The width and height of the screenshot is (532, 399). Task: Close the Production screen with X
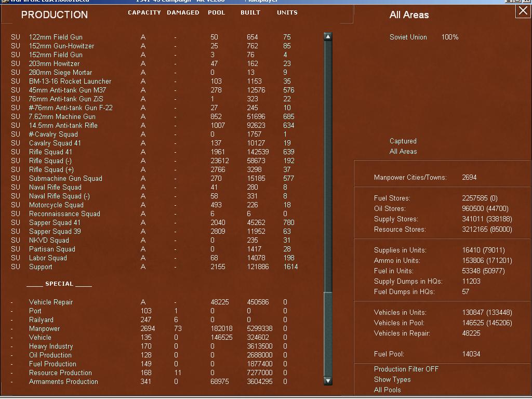[523, 11]
